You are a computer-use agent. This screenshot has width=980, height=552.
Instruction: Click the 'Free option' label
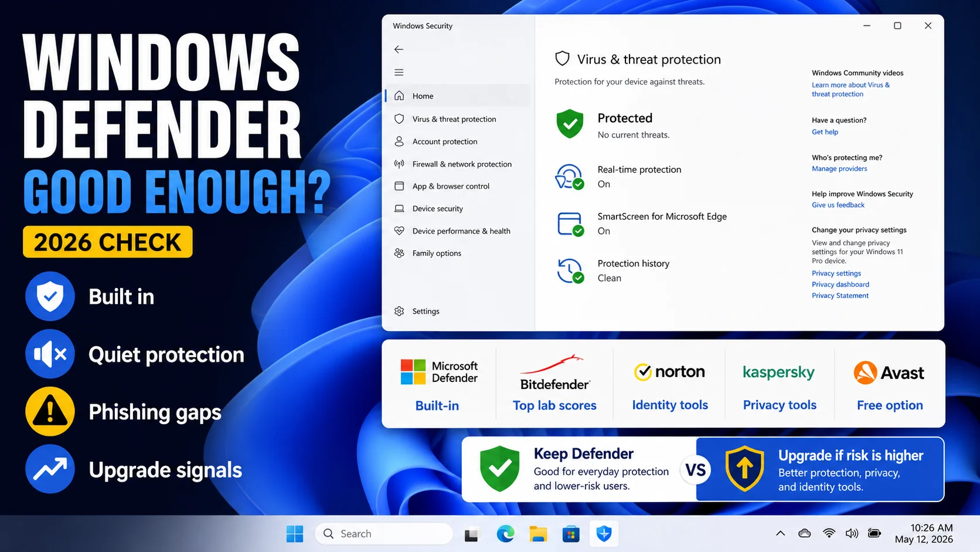(890, 405)
